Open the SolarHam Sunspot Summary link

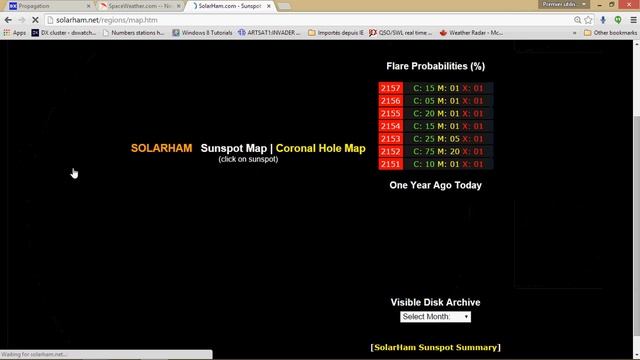(436, 347)
